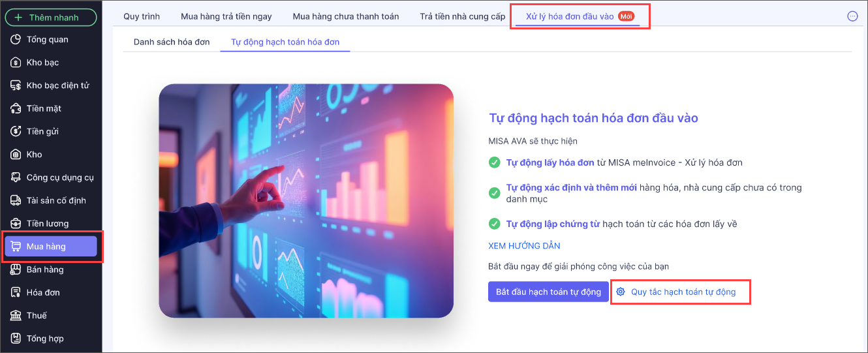Click the Hóa đơn sidebar icon
Image resolution: width=868 pixels, height=353 pixels.
[x=16, y=292]
